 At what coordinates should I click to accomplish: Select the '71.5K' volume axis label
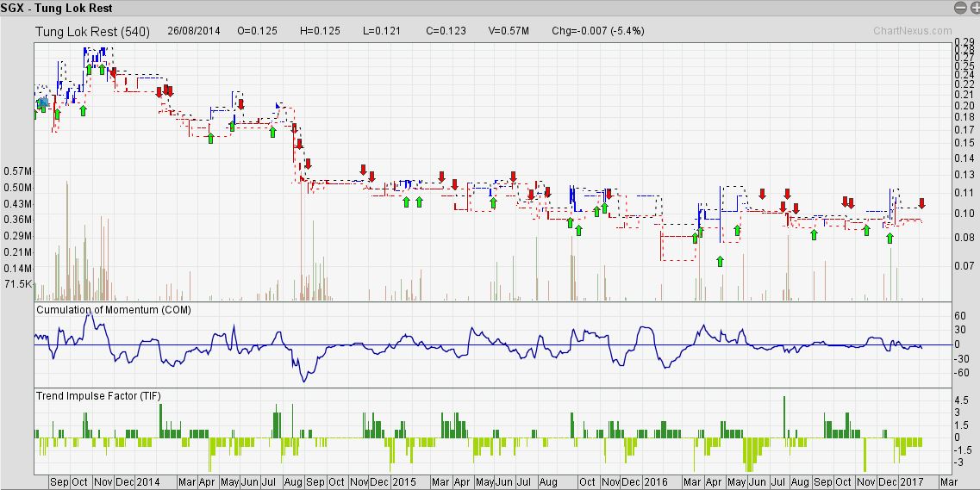[x=18, y=284]
